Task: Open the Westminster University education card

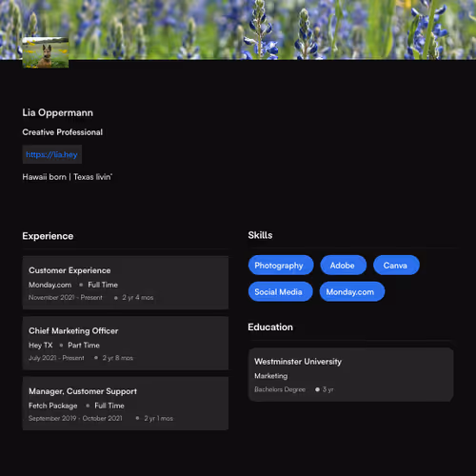Action: (x=350, y=374)
